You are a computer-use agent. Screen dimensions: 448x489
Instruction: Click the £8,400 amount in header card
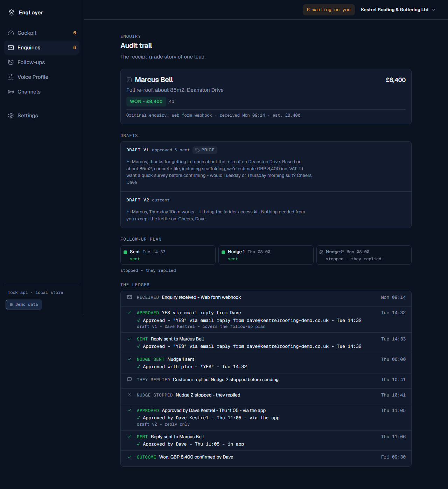coord(395,80)
